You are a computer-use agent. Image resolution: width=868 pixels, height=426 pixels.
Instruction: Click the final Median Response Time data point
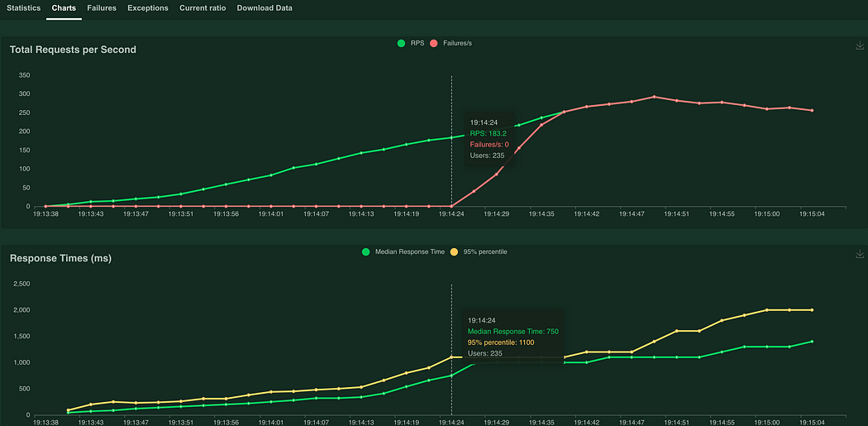pos(812,341)
